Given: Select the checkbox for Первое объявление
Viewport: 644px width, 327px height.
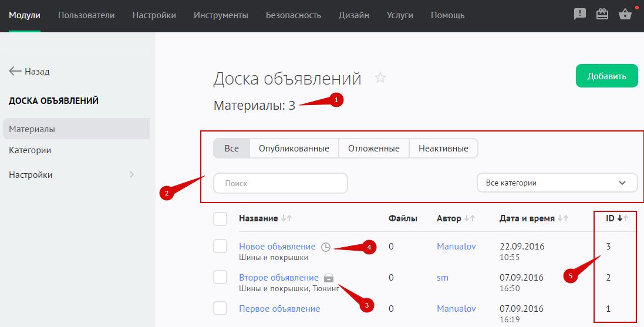Looking at the screenshot, I should tap(220, 308).
